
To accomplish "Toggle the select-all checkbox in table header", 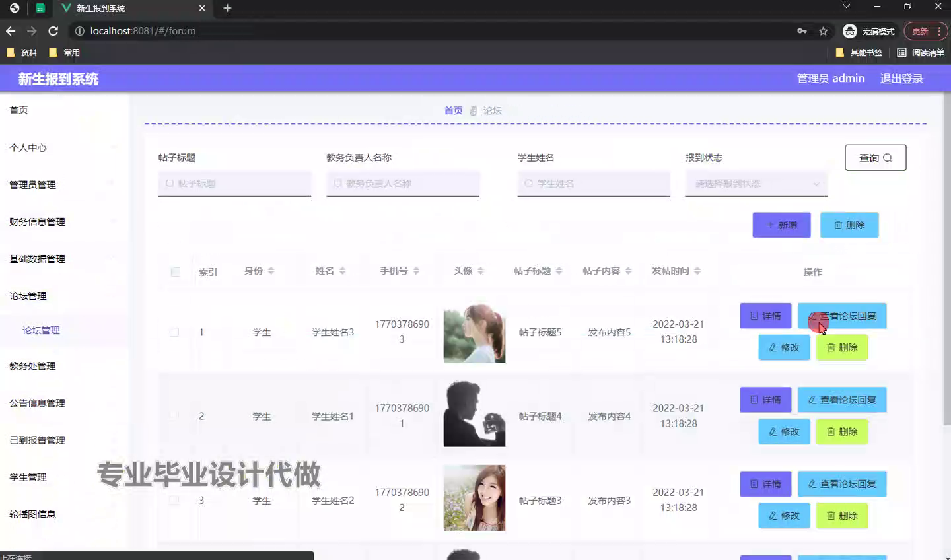I will pyautogui.click(x=175, y=272).
